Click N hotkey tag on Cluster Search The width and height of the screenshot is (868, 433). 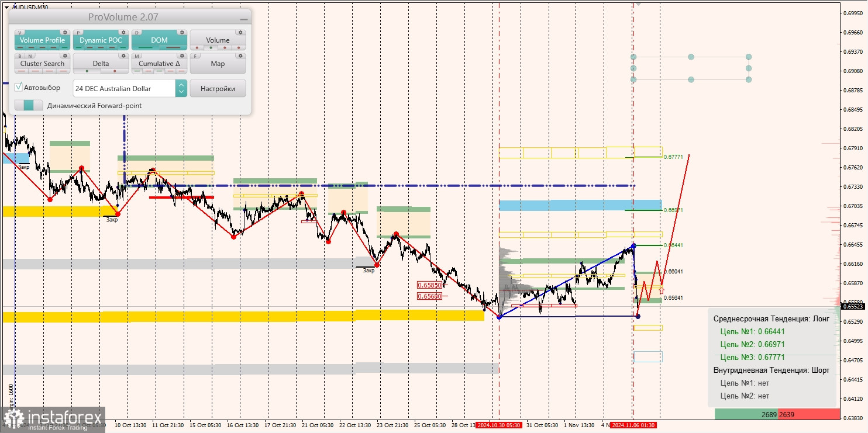tap(30, 56)
